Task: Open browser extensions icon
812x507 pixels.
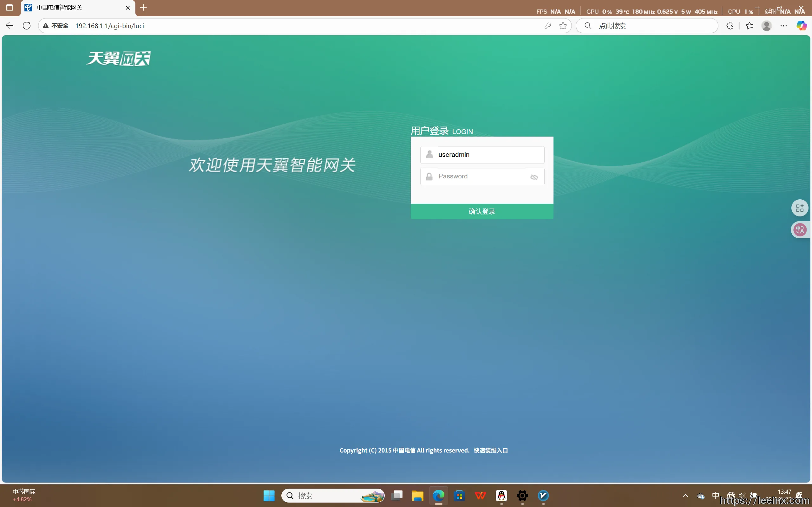Action: [x=730, y=25]
